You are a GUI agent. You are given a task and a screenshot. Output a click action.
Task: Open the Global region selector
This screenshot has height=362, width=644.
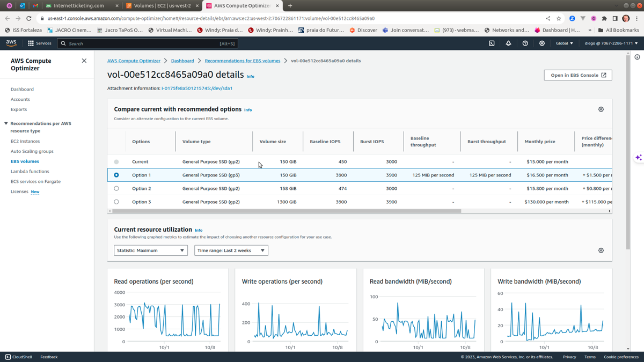[x=565, y=43]
